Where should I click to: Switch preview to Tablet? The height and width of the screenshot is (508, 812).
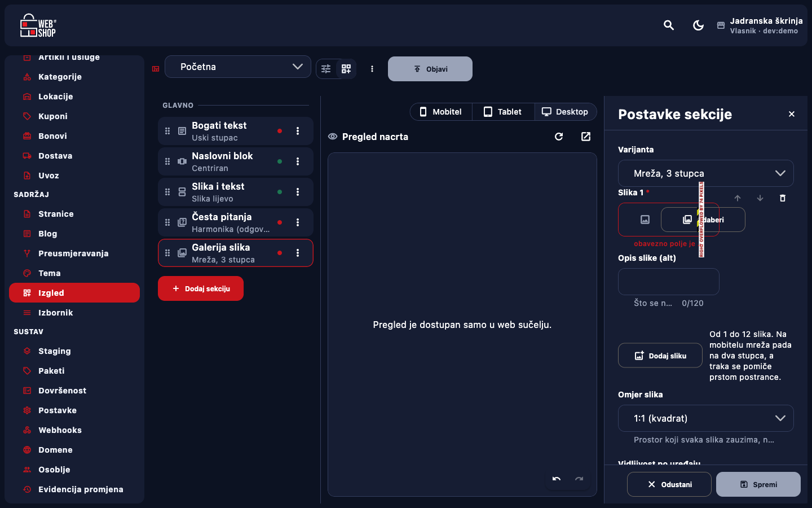(503, 112)
